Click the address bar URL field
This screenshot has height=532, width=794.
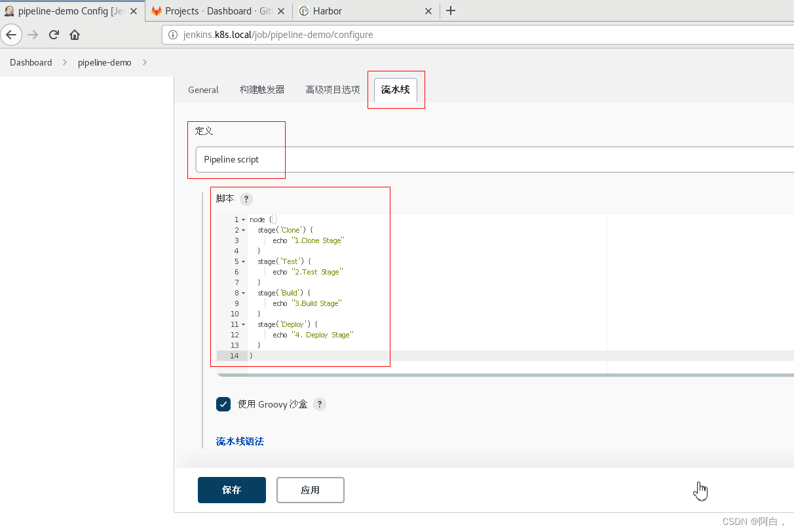tap(478, 35)
